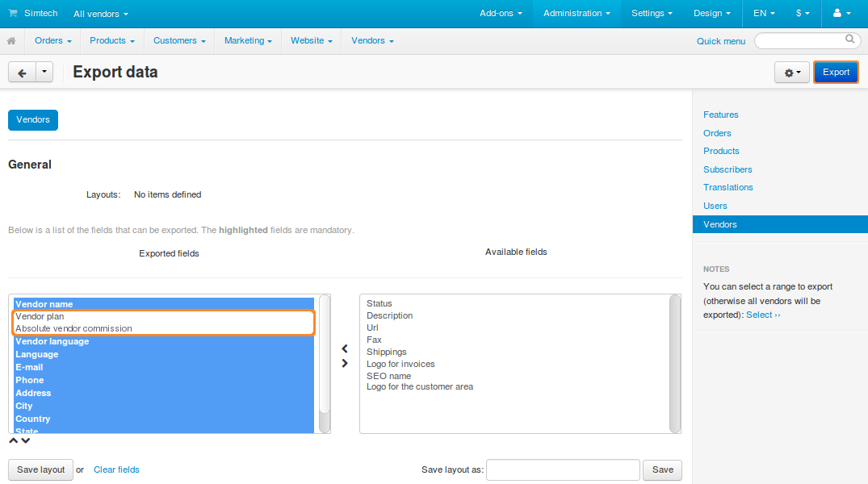The image size is (868, 484).
Task: Expand the dropdown next to back button
Action: tap(44, 73)
